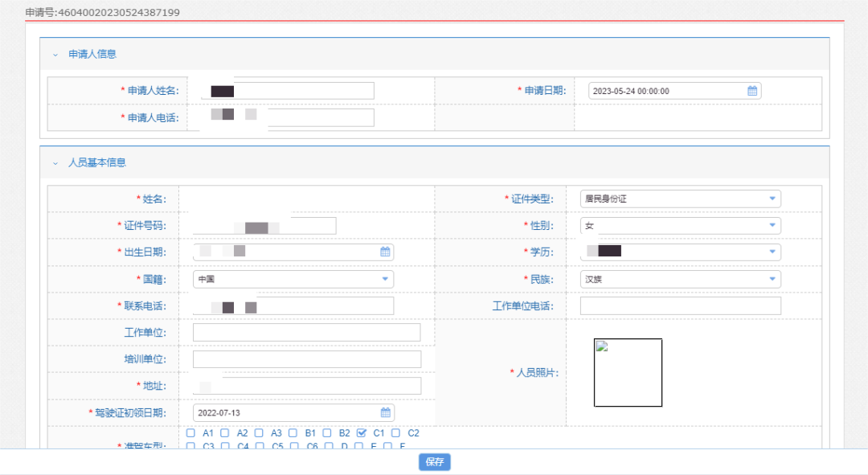The height and width of the screenshot is (475, 868).
Task: Click the 保存 button
Action: click(x=434, y=462)
